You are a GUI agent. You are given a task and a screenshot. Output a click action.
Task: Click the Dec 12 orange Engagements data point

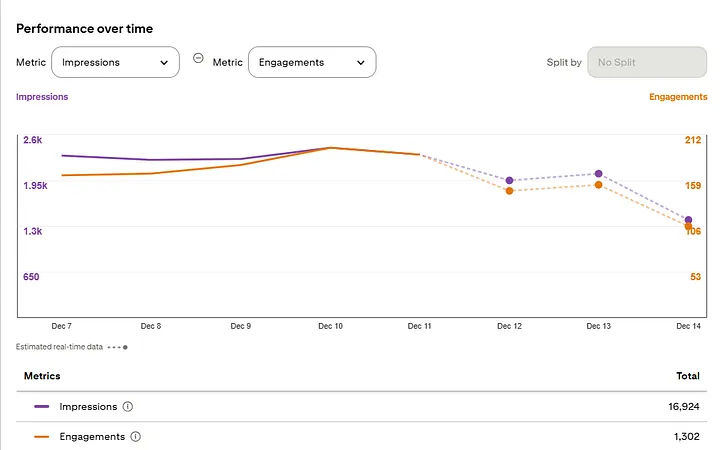click(510, 190)
